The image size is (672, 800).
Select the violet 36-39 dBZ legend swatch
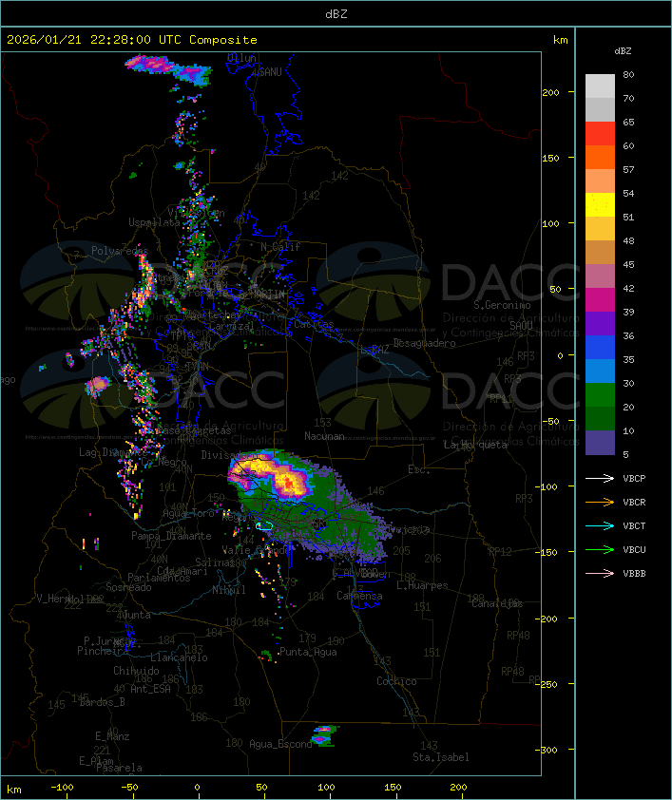600,323
